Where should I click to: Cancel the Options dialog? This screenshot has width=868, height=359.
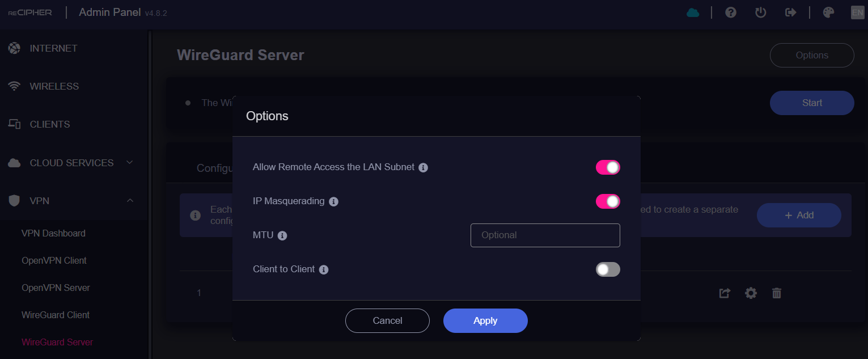coord(387,320)
